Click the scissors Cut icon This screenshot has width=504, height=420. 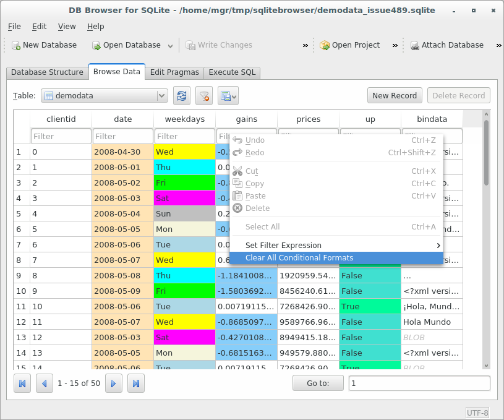(237, 171)
